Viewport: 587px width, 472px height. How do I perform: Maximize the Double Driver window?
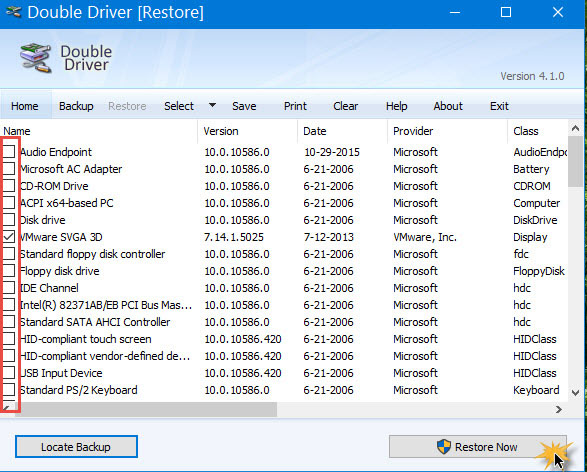(x=506, y=12)
